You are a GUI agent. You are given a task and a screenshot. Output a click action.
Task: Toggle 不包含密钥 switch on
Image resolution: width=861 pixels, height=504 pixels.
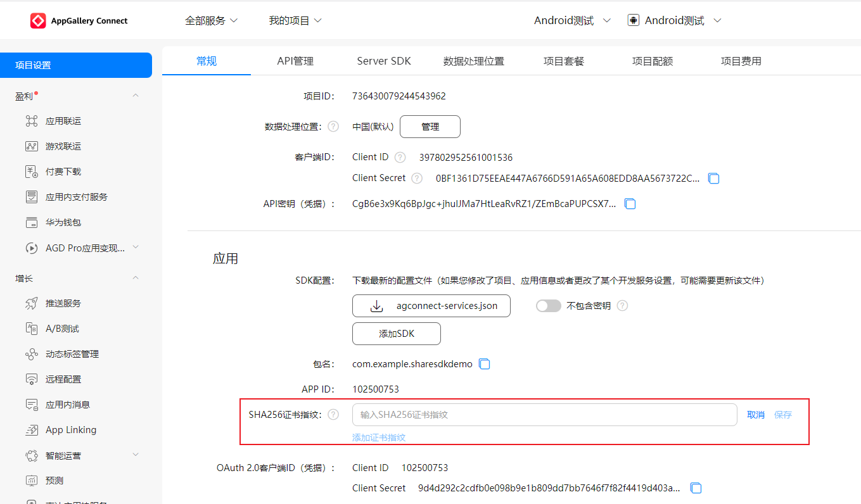click(x=548, y=305)
